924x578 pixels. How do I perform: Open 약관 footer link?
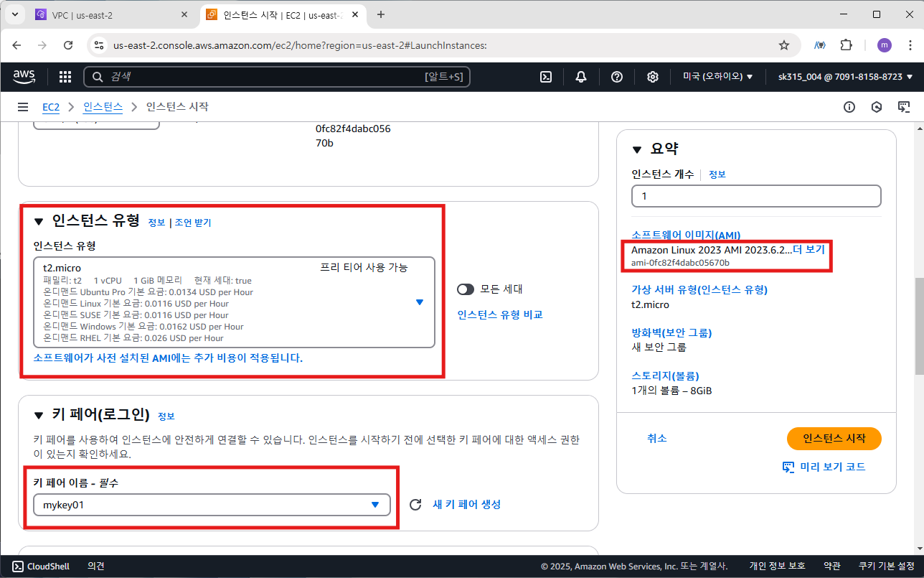831,567
